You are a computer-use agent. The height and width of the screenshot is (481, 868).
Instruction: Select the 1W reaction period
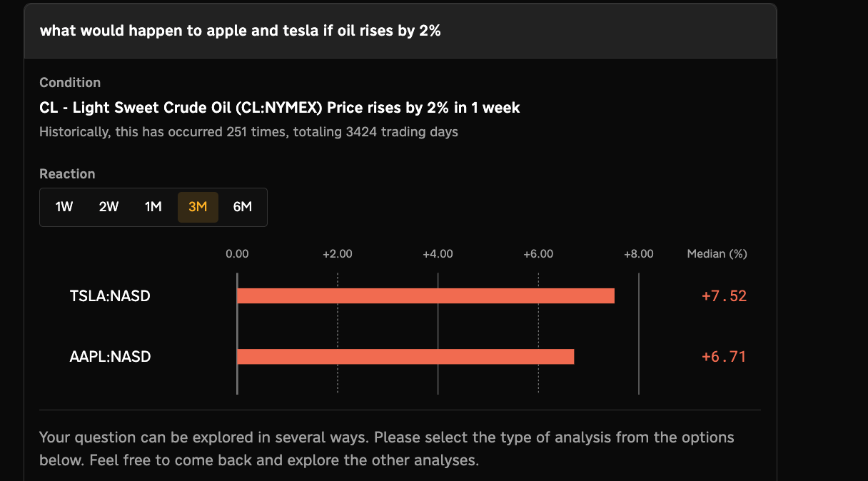click(x=64, y=207)
